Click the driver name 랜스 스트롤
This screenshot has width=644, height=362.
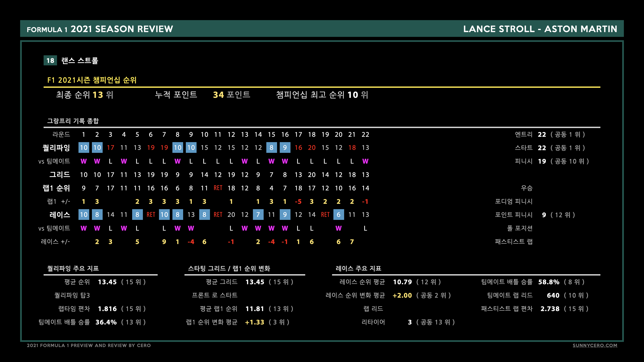[x=80, y=61]
